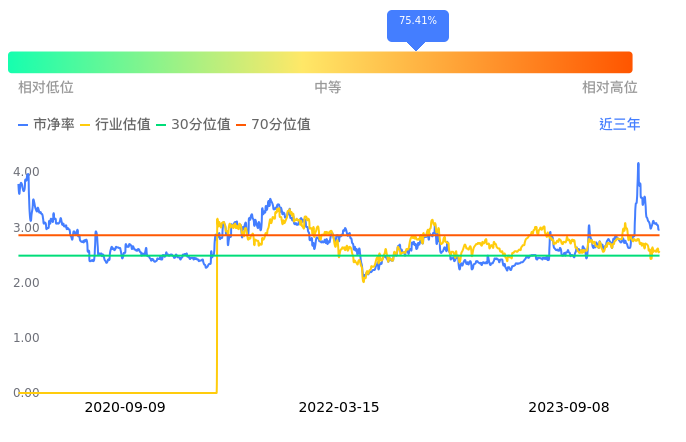Select the 中等 label under the bar
This screenshot has width=686, height=442.
click(x=328, y=88)
